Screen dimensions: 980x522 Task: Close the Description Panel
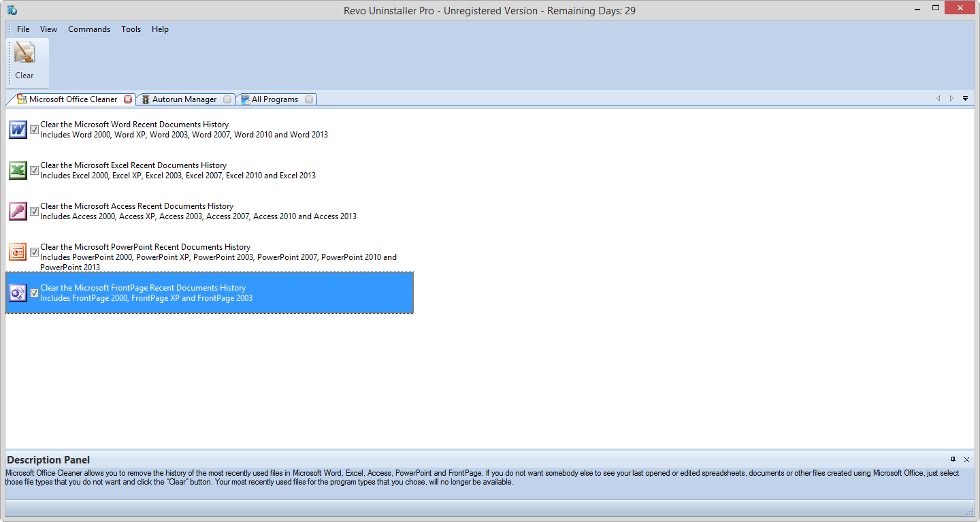pyautogui.click(x=966, y=460)
